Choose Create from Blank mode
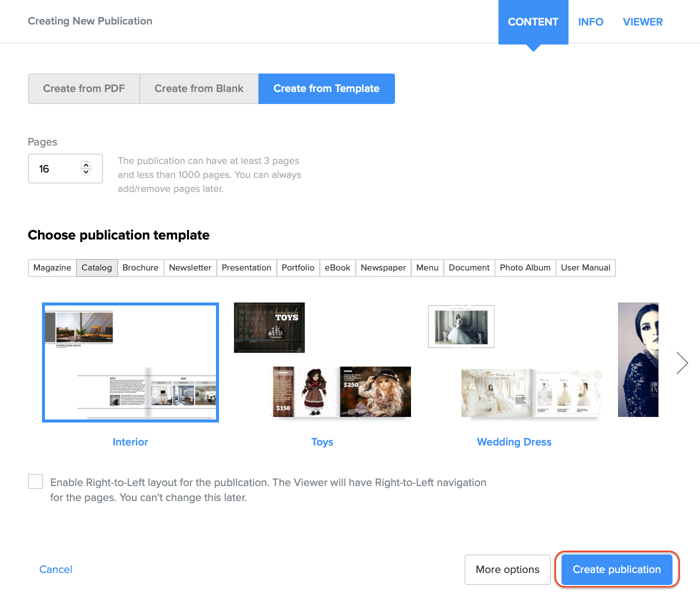 pos(198,88)
